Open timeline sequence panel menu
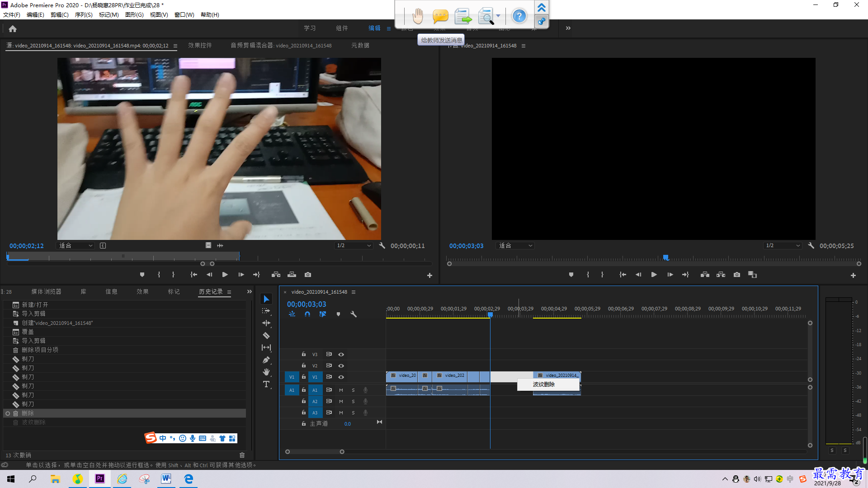The image size is (868, 488). click(354, 292)
